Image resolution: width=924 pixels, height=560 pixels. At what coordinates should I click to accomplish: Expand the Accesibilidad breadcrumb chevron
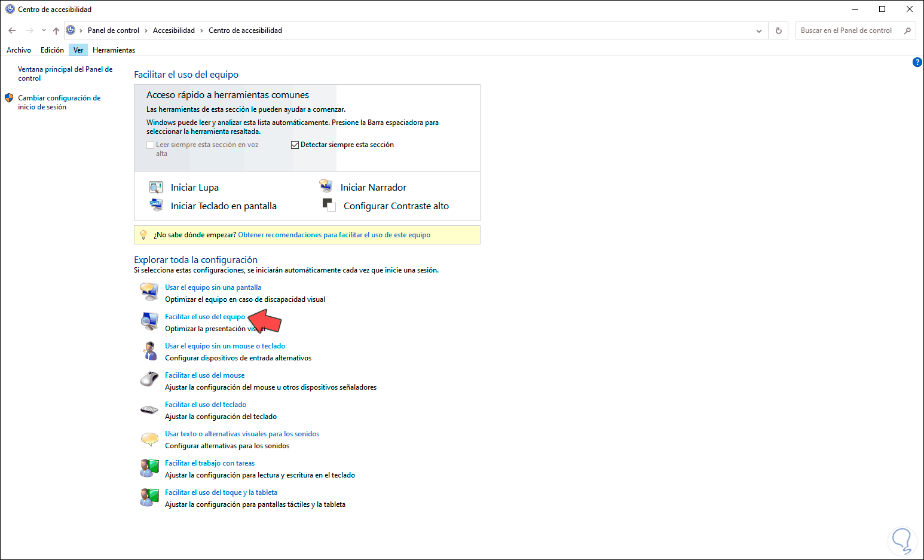(x=201, y=30)
